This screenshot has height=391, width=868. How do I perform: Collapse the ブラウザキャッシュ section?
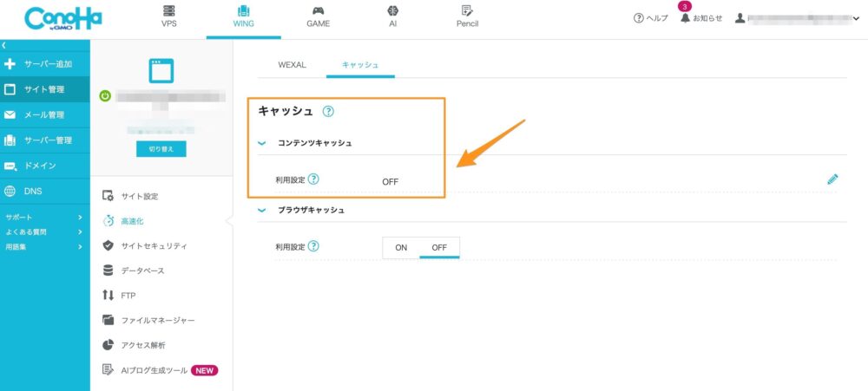262,210
